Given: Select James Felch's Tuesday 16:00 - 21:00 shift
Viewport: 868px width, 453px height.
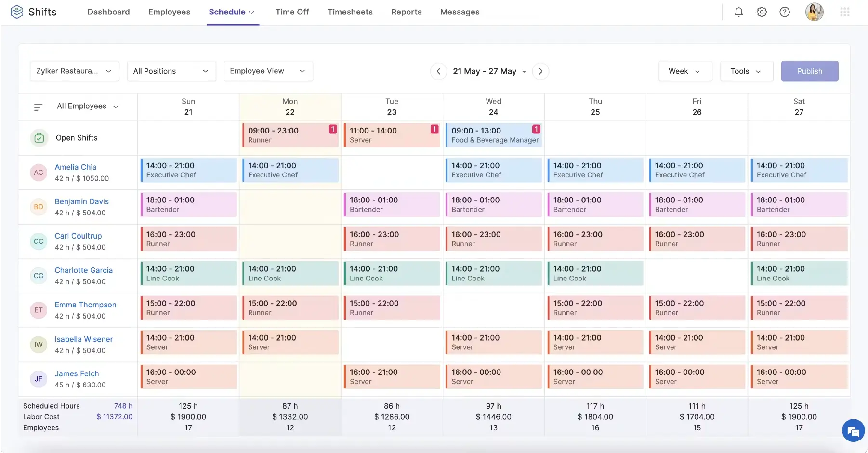Looking at the screenshot, I should point(392,377).
